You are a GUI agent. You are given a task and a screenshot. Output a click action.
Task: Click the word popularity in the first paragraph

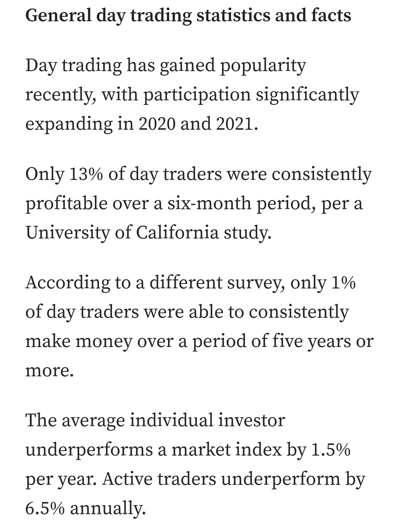click(x=263, y=65)
